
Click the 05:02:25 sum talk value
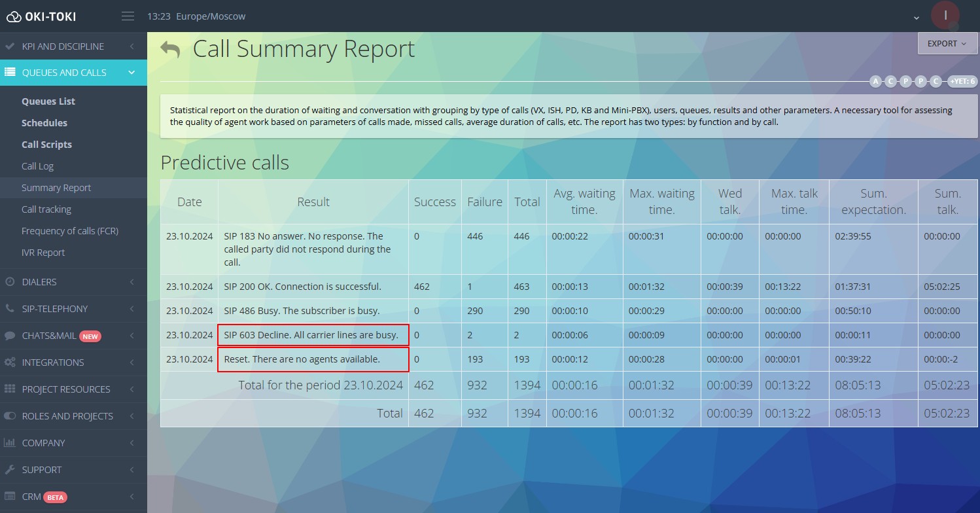942,287
